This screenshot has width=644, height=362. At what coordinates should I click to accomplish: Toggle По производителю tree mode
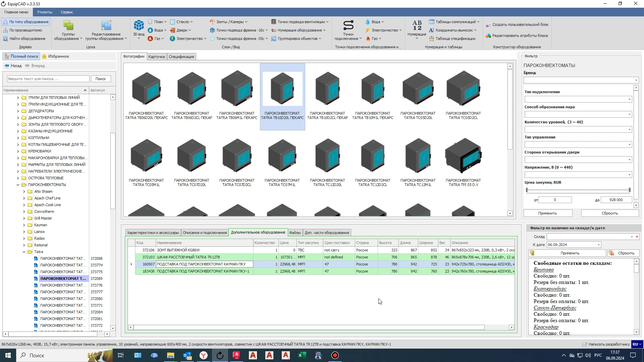22,30
